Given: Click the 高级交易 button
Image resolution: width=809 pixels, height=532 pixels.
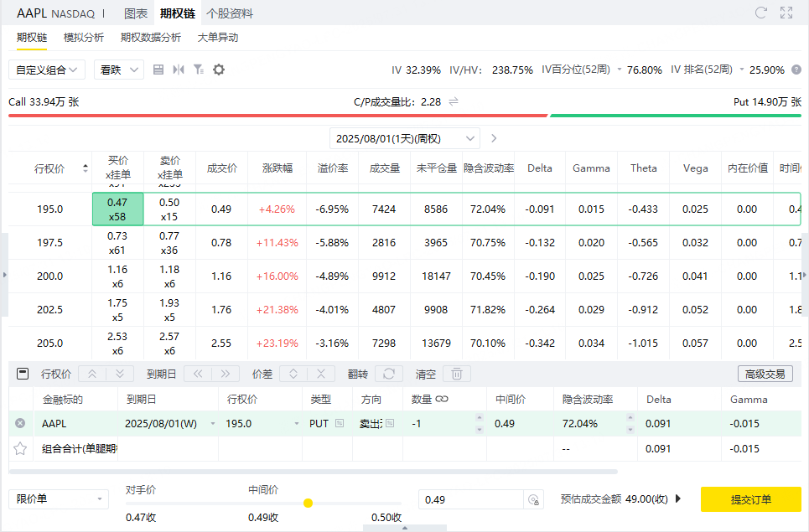Looking at the screenshot, I should [765, 374].
